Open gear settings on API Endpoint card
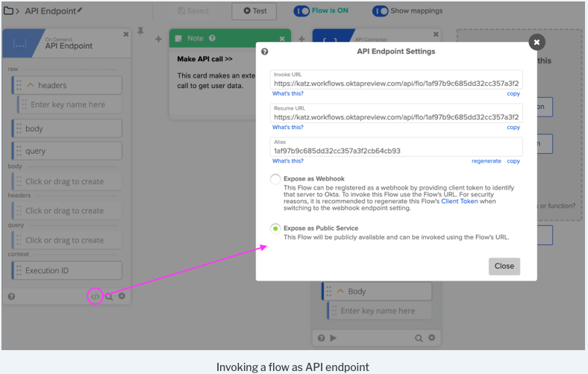 coord(122,296)
